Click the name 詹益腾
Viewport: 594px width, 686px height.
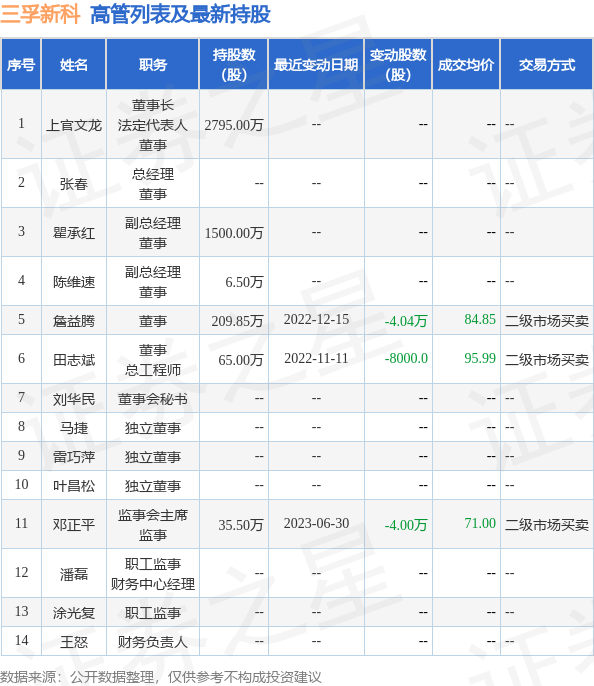pyautogui.click(x=74, y=321)
